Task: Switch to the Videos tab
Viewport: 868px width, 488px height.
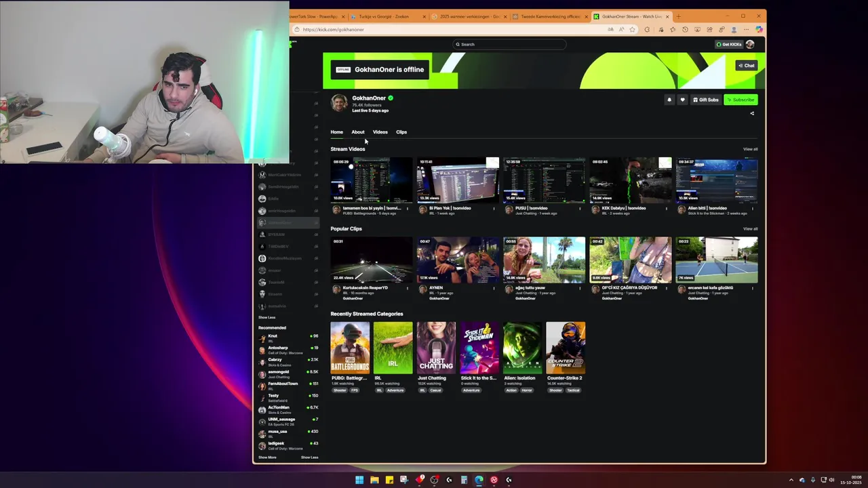Action: pos(380,132)
